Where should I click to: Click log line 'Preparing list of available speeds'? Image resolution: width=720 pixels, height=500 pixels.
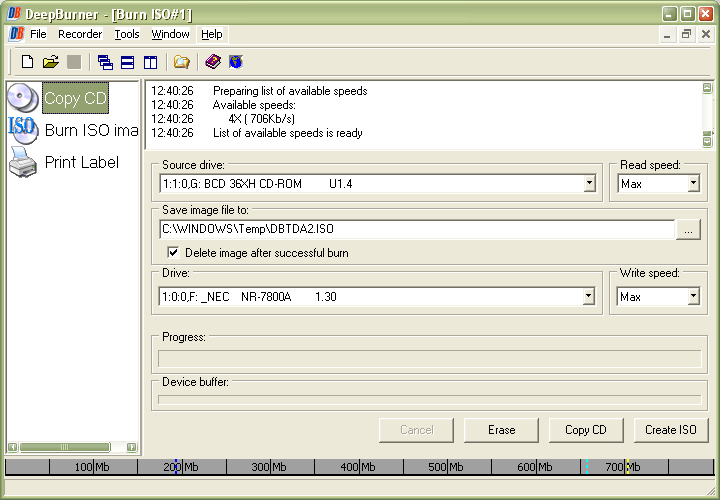290,91
